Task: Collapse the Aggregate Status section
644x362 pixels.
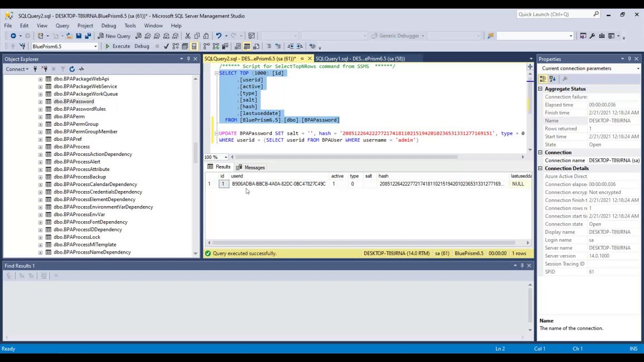Action: click(x=540, y=89)
